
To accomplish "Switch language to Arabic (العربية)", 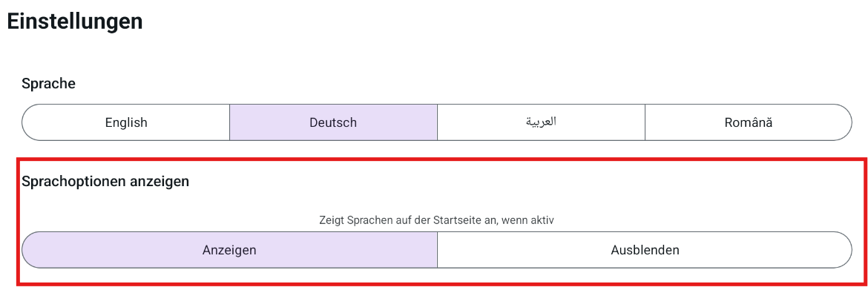I will click(541, 122).
